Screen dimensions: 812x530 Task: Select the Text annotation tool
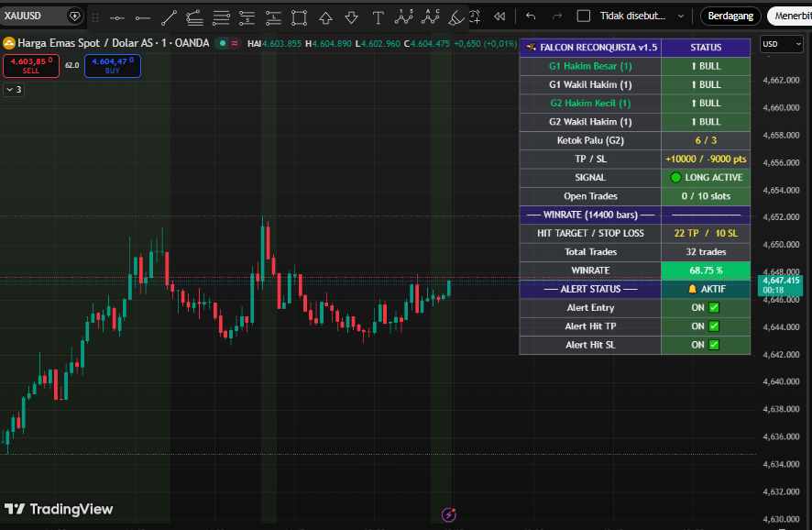click(x=378, y=18)
